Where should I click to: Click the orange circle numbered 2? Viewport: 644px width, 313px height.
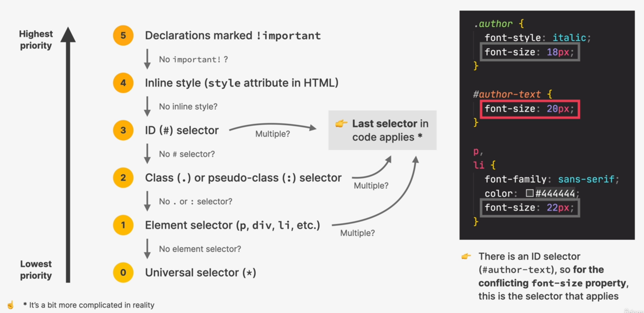tap(123, 178)
